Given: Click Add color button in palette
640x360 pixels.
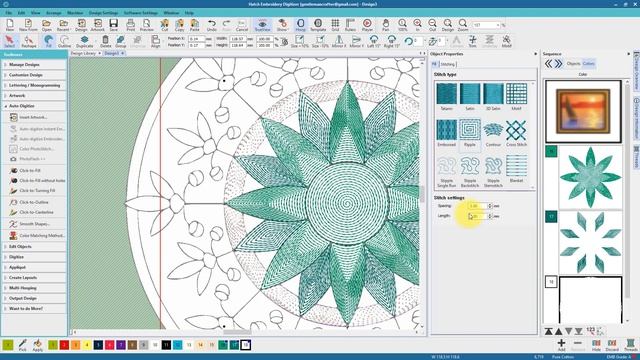Looking at the screenshot, I should click(562, 344).
